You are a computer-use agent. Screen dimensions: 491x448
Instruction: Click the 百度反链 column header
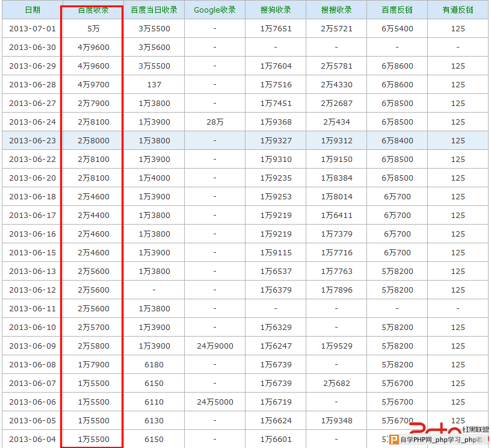[x=397, y=10]
